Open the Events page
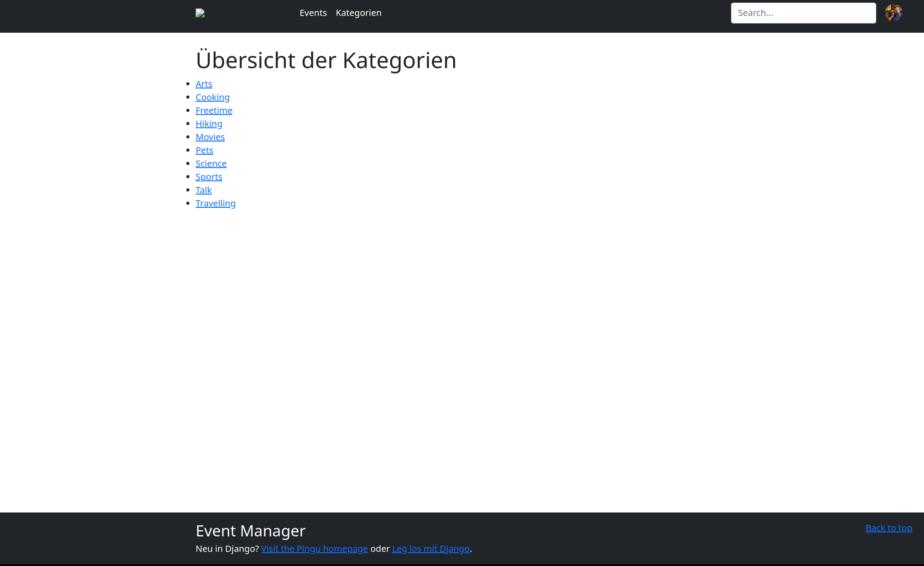The width and height of the screenshot is (924, 566). (x=313, y=13)
